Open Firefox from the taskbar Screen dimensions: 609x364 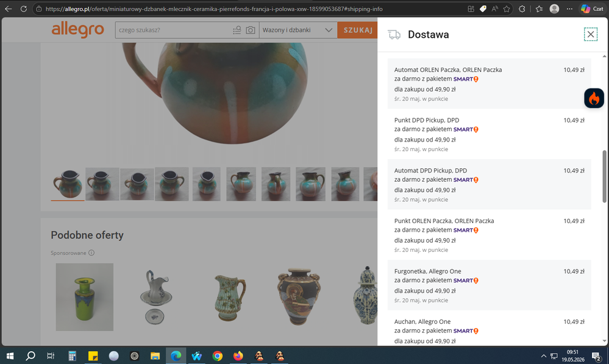coord(238,355)
